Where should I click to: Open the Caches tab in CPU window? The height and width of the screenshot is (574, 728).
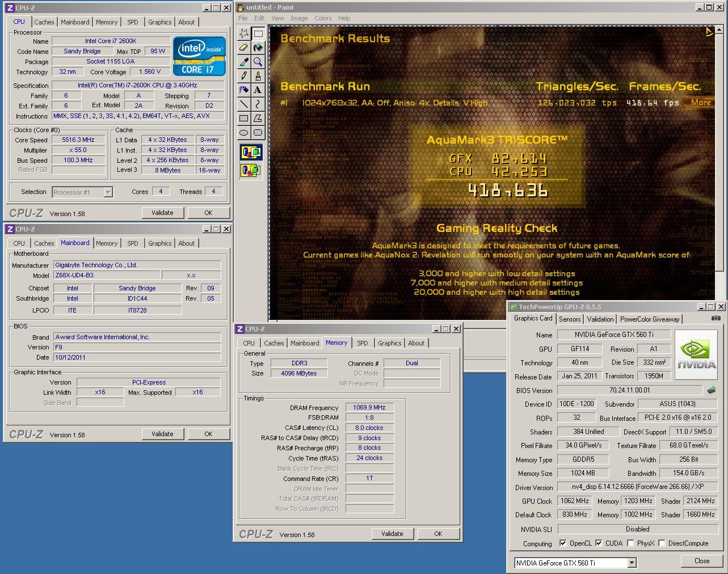tap(44, 22)
